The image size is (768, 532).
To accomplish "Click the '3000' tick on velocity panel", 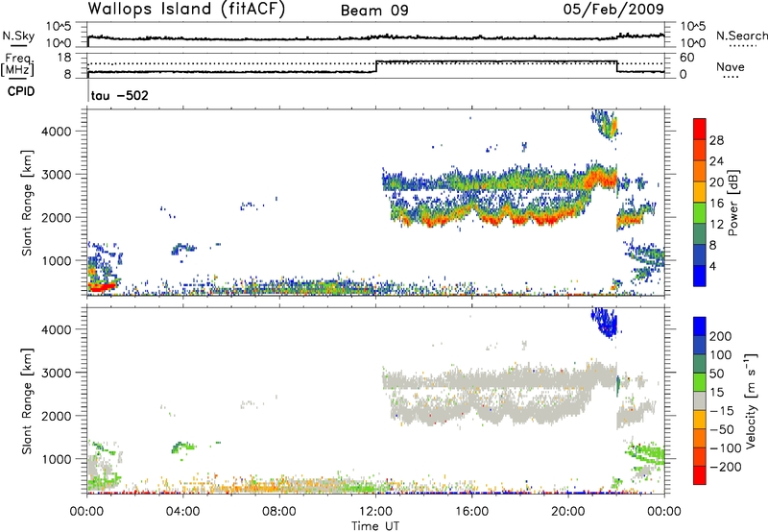I will pos(57,373).
